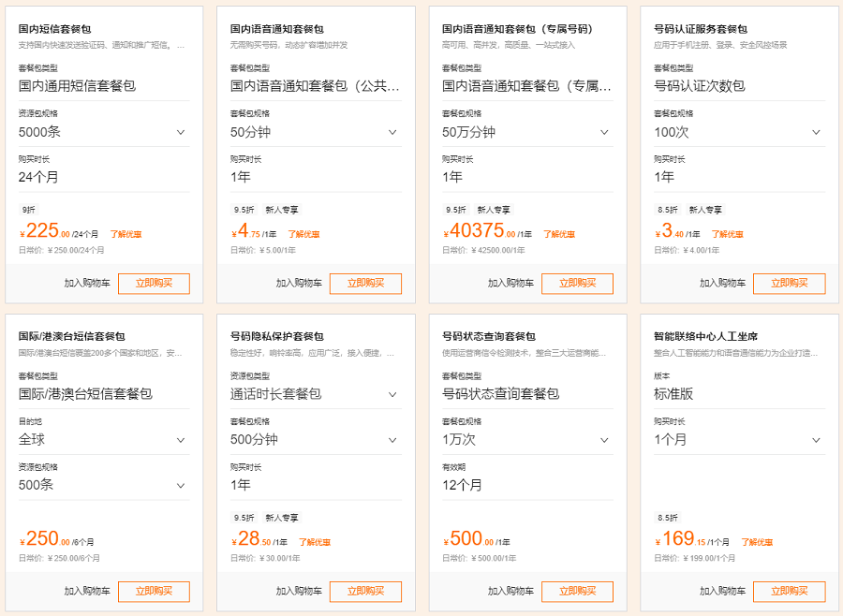Expand the 5000条 spec dropdown
The image size is (843, 616).
104,132
